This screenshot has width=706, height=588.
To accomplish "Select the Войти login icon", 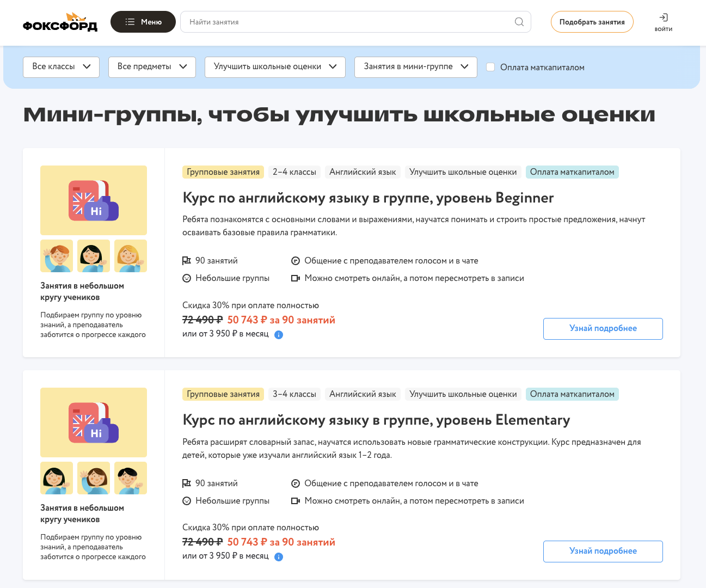I will pos(663,17).
